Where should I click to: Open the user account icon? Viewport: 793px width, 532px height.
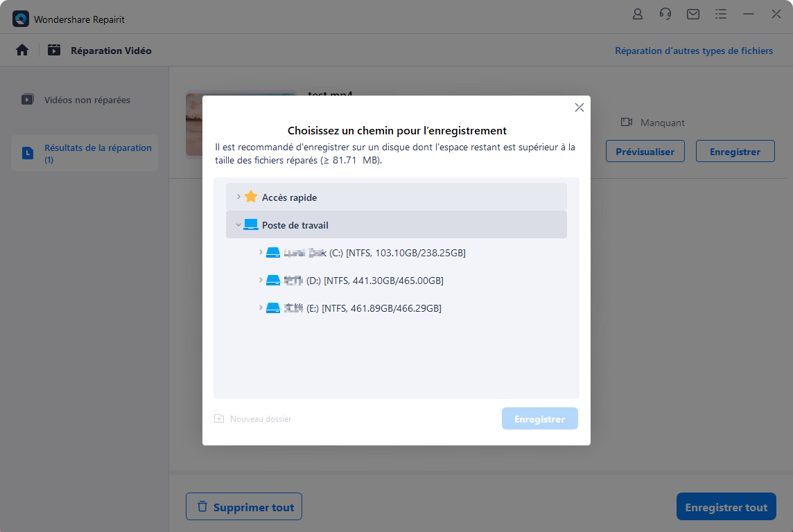coord(638,14)
